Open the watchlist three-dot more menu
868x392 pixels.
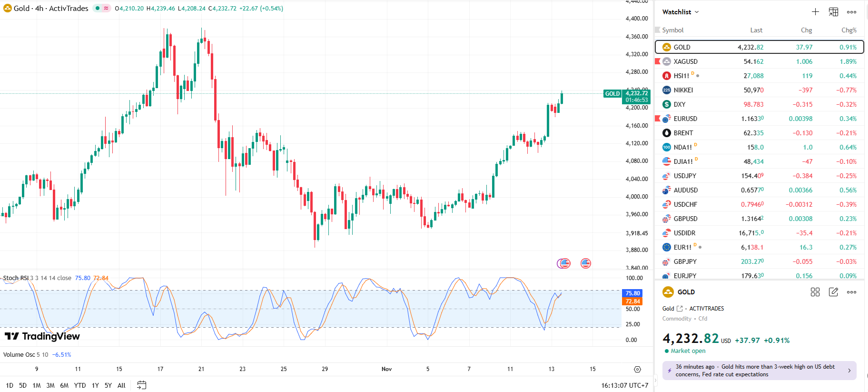click(851, 12)
